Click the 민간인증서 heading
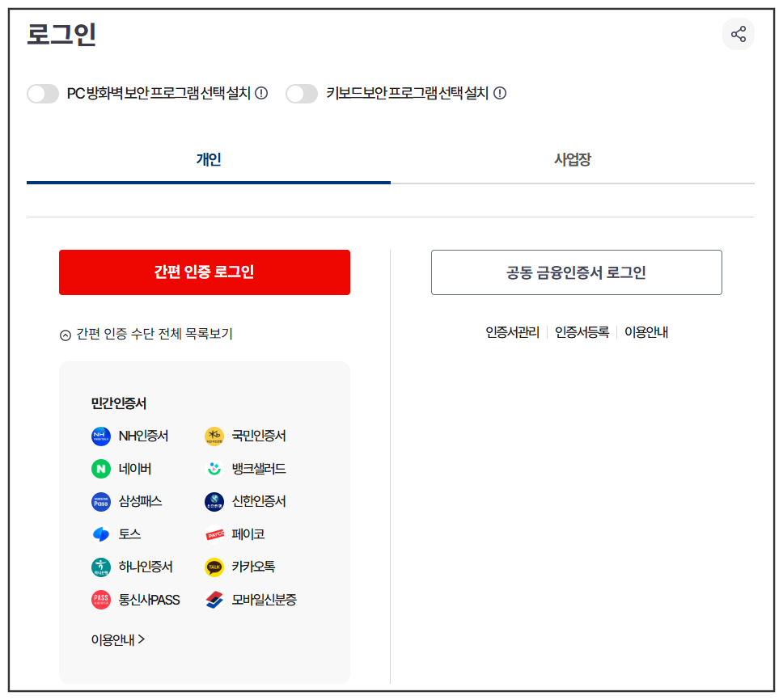783x700 pixels. [x=118, y=403]
